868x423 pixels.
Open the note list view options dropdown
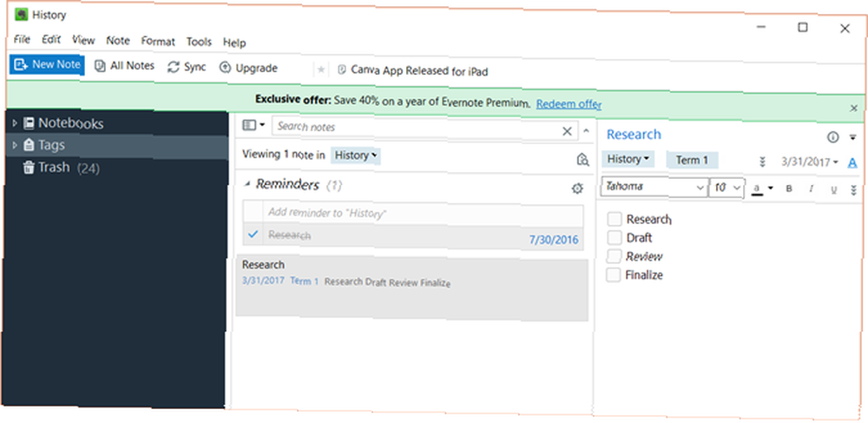(253, 125)
